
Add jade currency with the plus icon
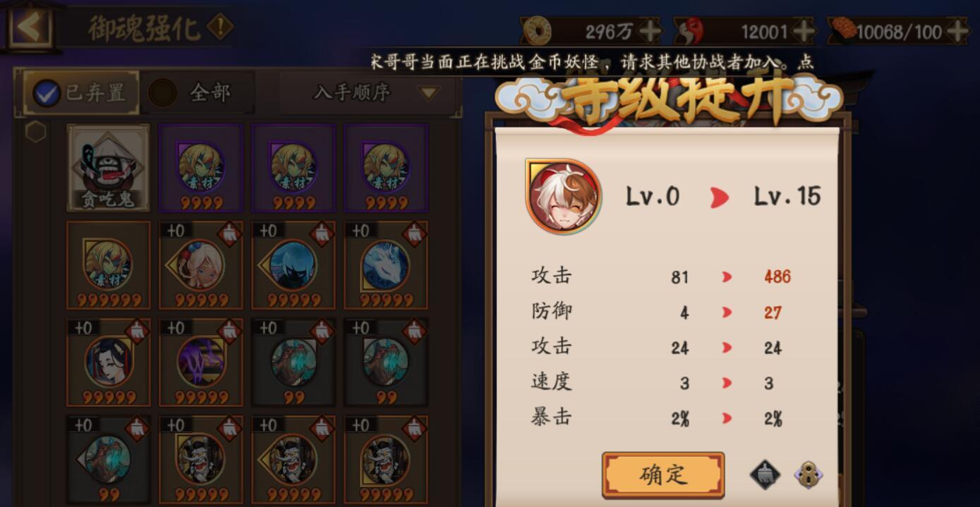pyautogui.click(x=803, y=31)
